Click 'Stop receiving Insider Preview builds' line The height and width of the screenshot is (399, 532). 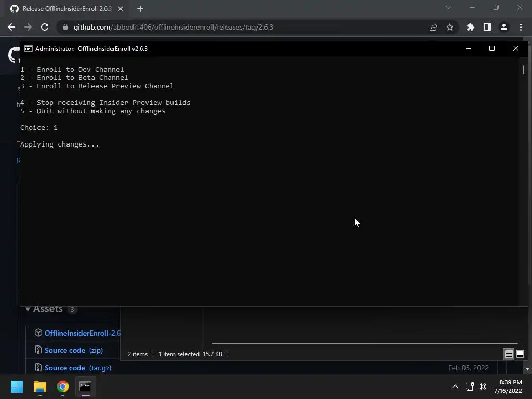tap(105, 102)
